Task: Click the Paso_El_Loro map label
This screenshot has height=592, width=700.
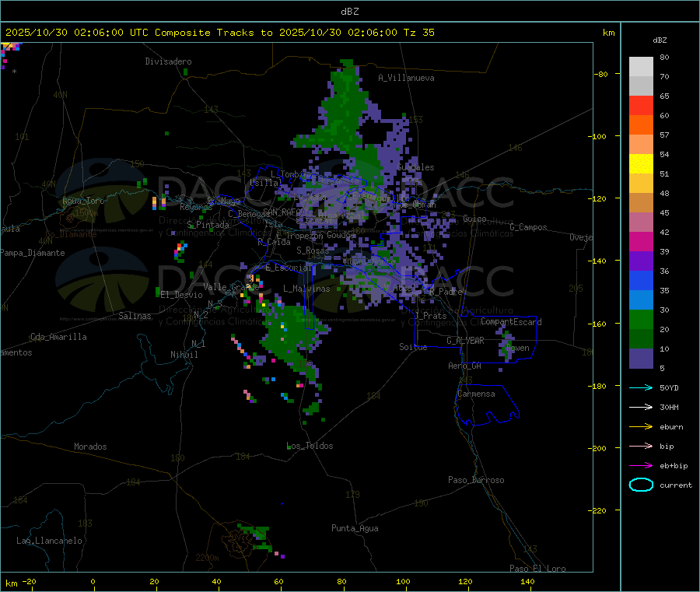Action: pos(537,569)
